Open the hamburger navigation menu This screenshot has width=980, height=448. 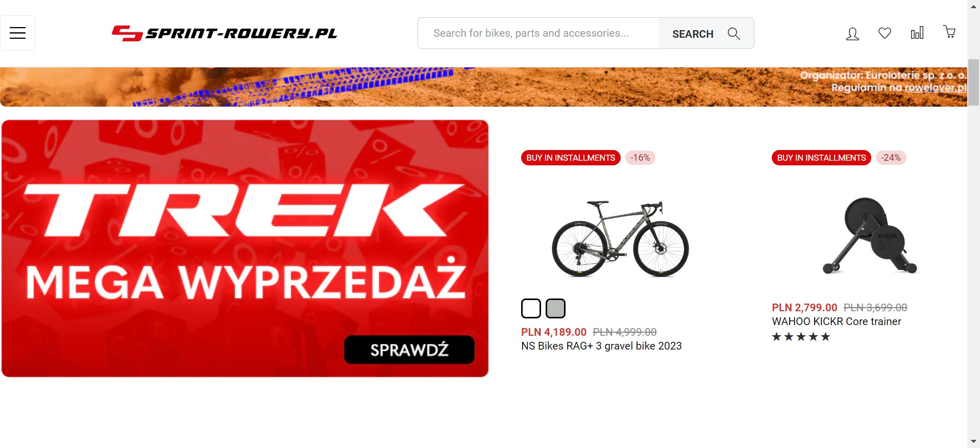pos(17,33)
